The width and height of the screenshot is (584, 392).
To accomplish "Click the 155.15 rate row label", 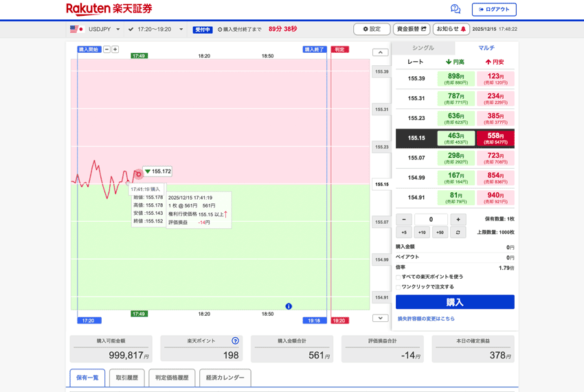I will [x=416, y=138].
